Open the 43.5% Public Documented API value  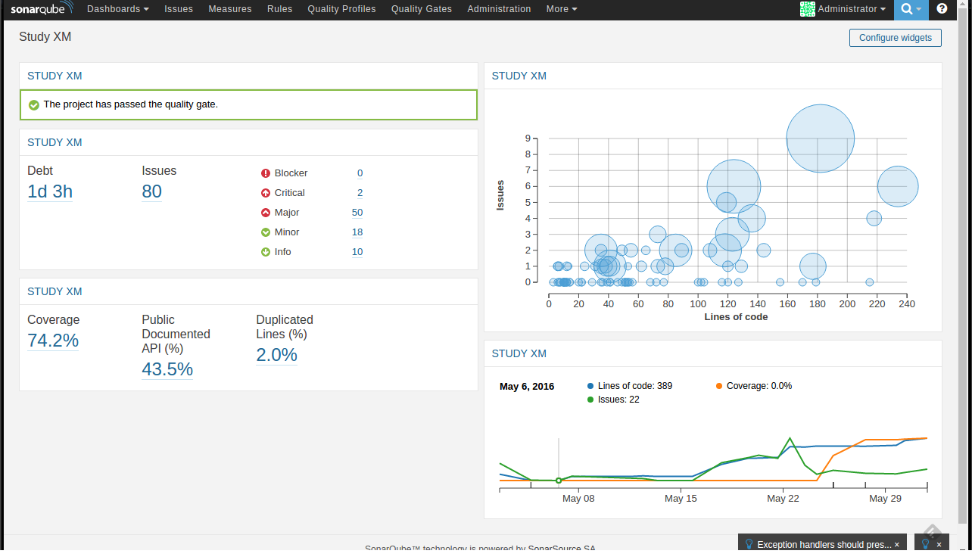167,369
